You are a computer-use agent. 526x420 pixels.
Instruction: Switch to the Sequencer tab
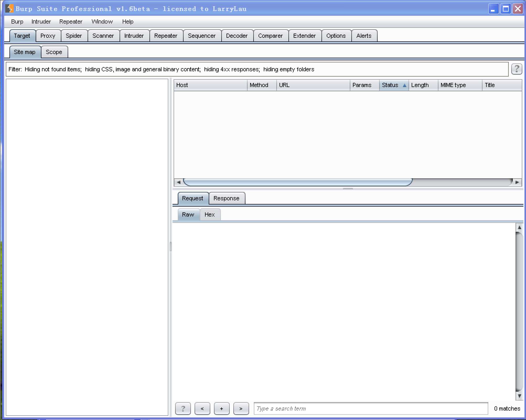coord(202,36)
